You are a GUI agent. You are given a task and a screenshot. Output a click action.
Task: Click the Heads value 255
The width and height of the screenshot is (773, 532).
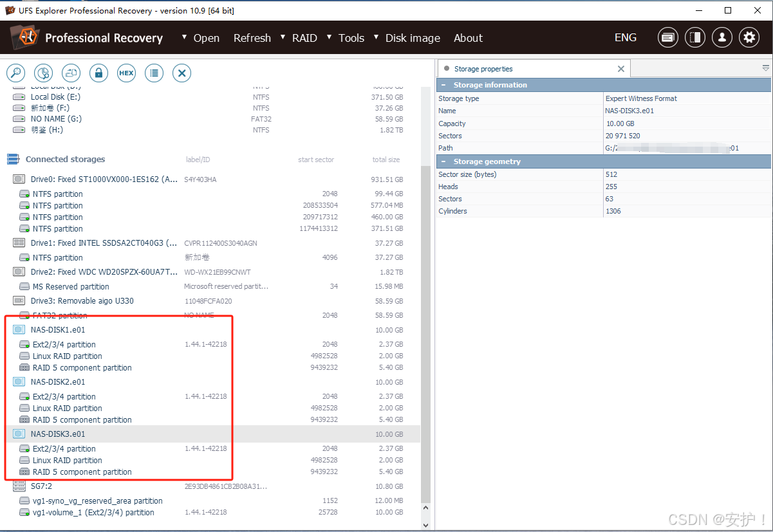[611, 187]
